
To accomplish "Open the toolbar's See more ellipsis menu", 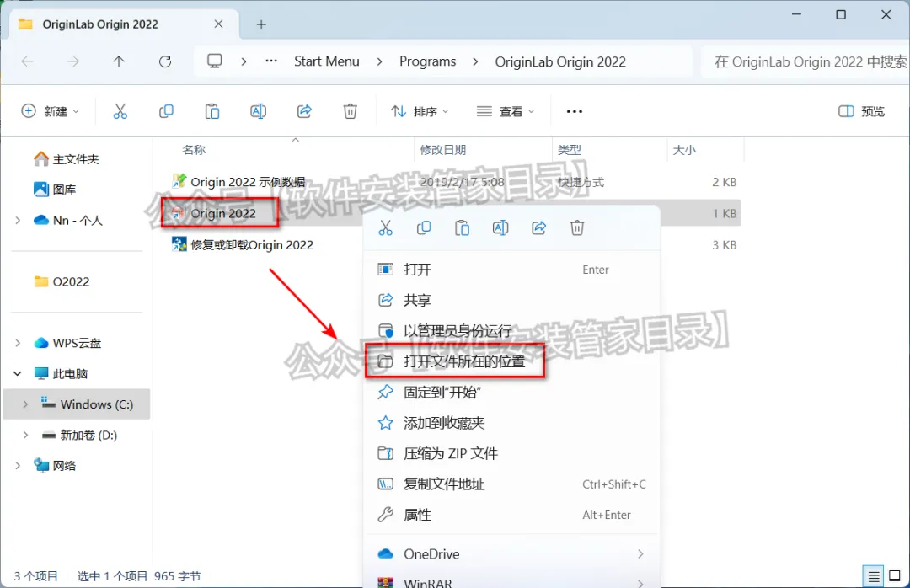I will pos(574,111).
